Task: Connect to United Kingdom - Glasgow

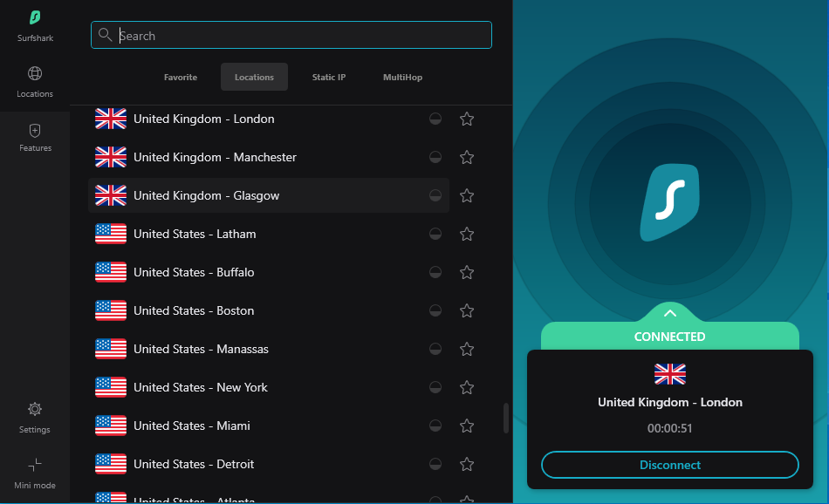Action: [x=269, y=195]
